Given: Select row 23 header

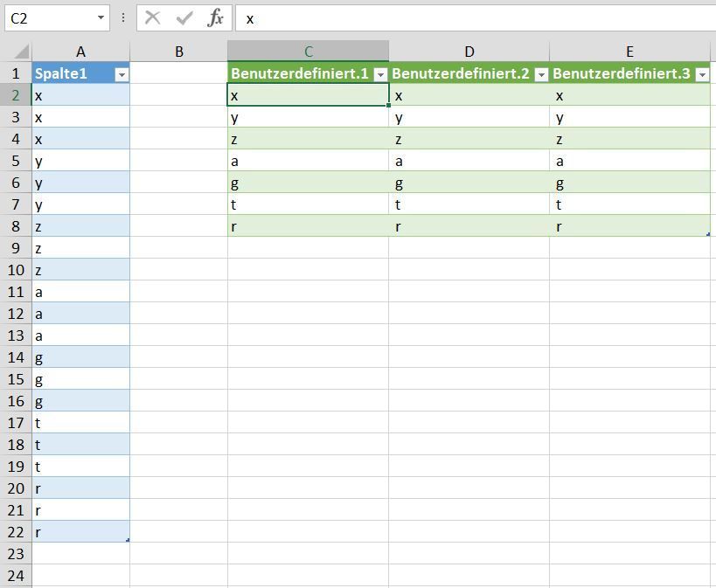Looking at the screenshot, I should point(16,554).
